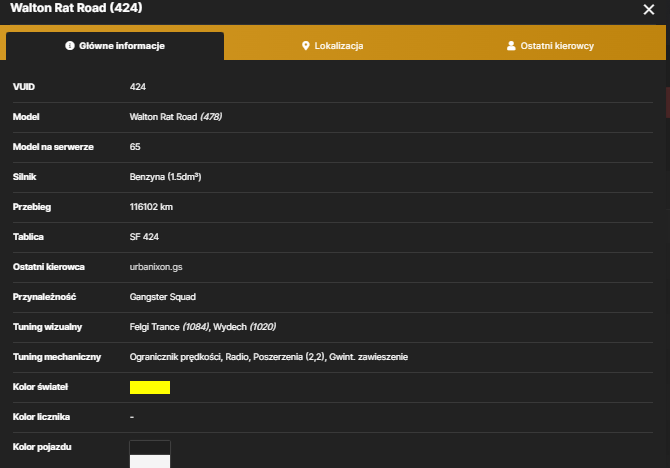Image resolution: width=670 pixels, height=468 pixels.
Task: Select the Model value Walton Rat Road (478)
Action: pyautogui.click(x=176, y=117)
